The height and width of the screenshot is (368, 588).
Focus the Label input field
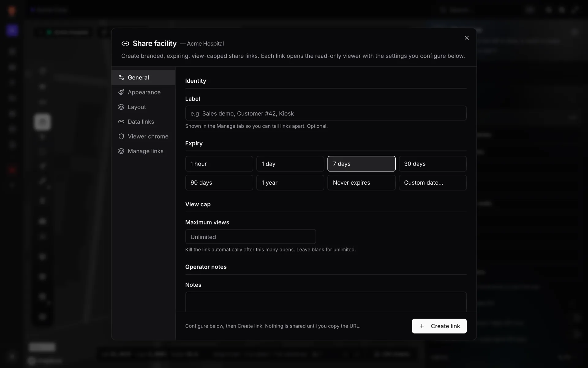click(x=326, y=113)
